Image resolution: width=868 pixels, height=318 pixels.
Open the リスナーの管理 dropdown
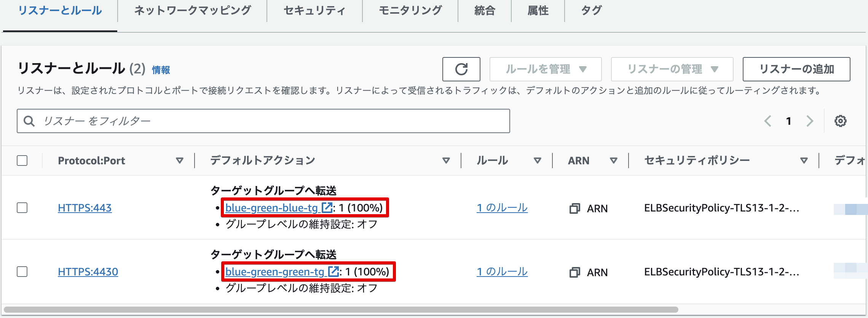pos(672,69)
